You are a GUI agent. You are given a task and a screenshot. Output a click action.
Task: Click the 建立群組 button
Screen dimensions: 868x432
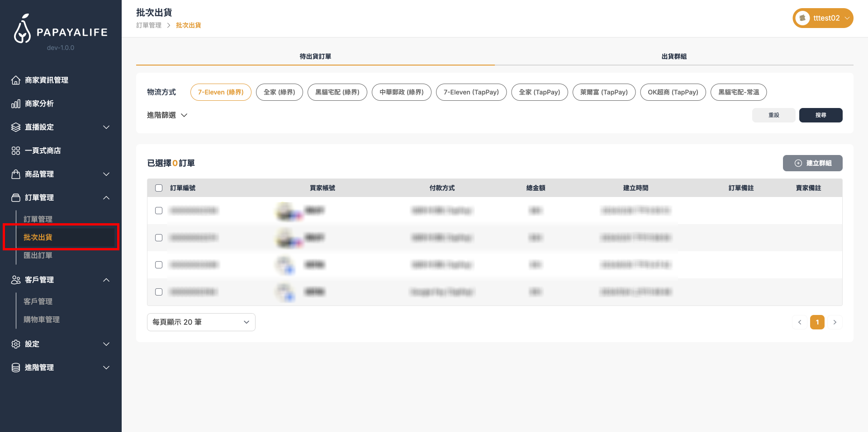[812, 163]
